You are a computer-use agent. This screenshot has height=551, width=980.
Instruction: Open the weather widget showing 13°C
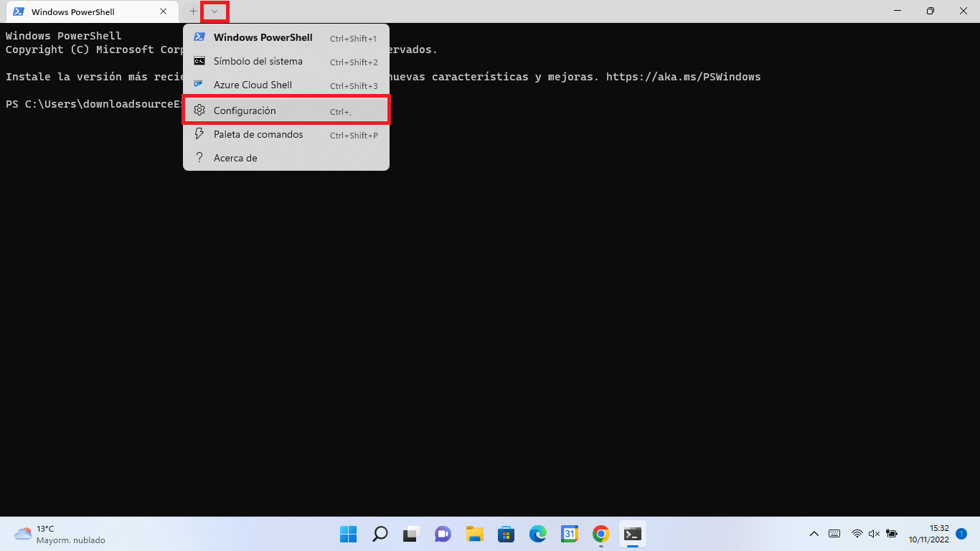(x=60, y=534)
